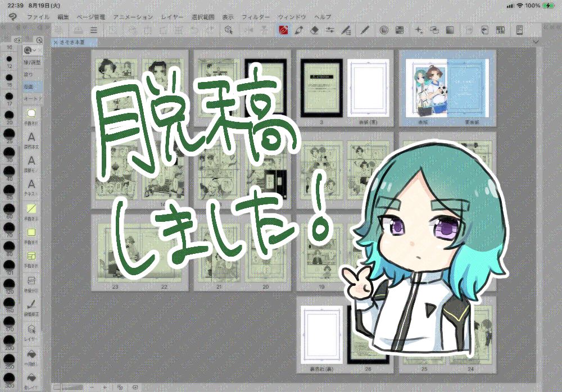
Task: Click the Clip Studio logo in menu bar
Action: coord(12,17)
